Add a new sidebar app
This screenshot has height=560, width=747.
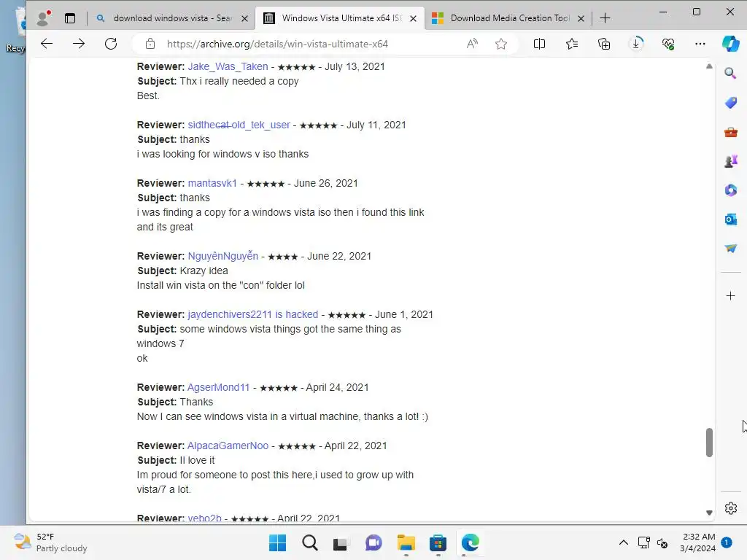click(730, 296)
